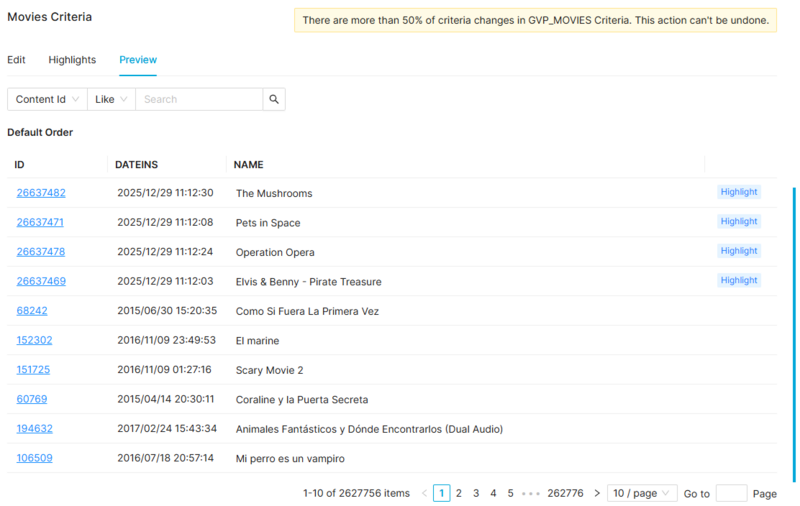Go to previous page arrow

pyautogui.click(x=424, y=493)
